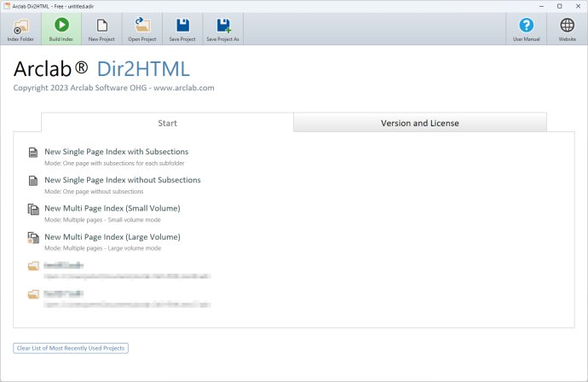The height and width of the screenshot is (382, 588).
Task: Start New Multi Page Index (Small Volume)
Action: click(112, 208)
